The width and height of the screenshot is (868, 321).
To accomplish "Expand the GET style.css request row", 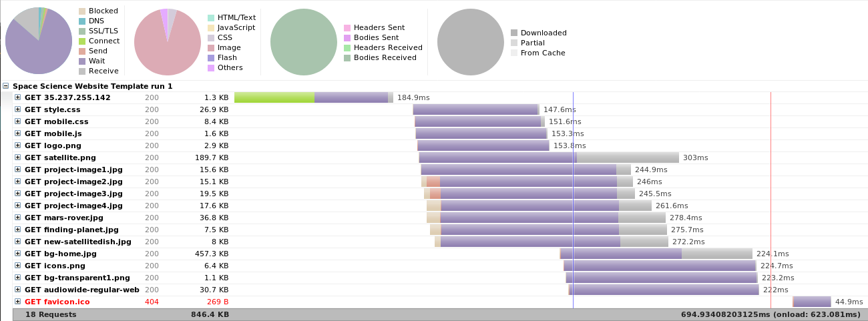I will pyautogui.click(x=18, y=109).
